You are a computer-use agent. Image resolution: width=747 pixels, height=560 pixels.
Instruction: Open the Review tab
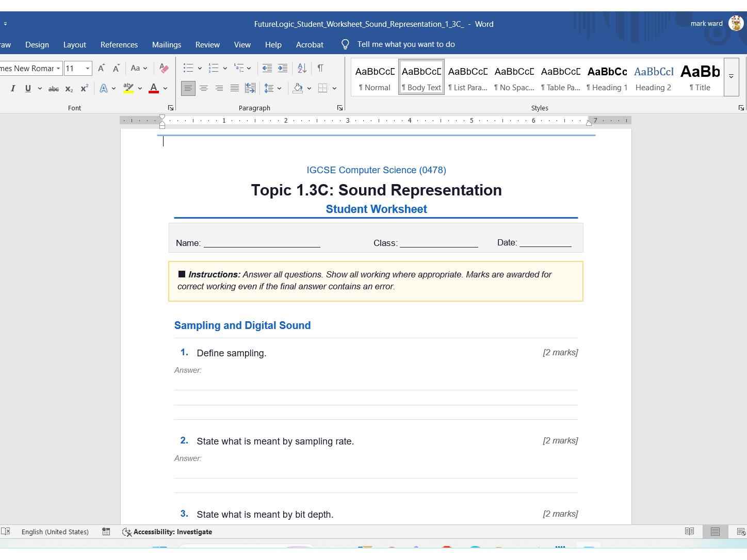tap(207, 45)
